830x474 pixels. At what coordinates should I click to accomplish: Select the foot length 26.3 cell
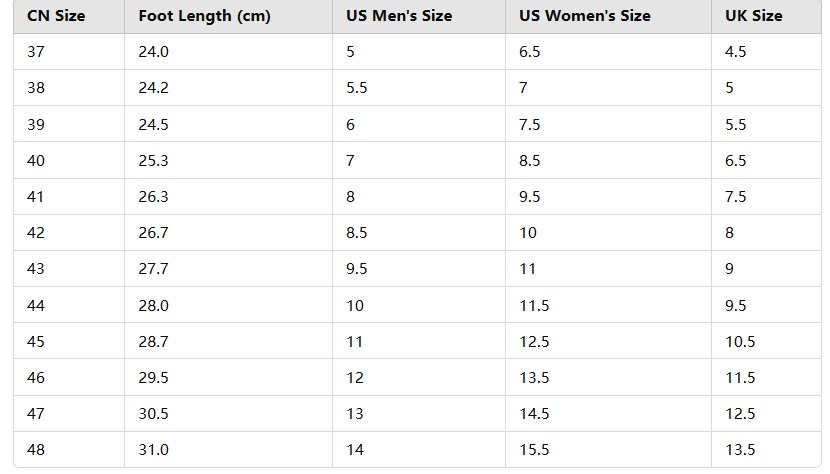tap(228, 196)
